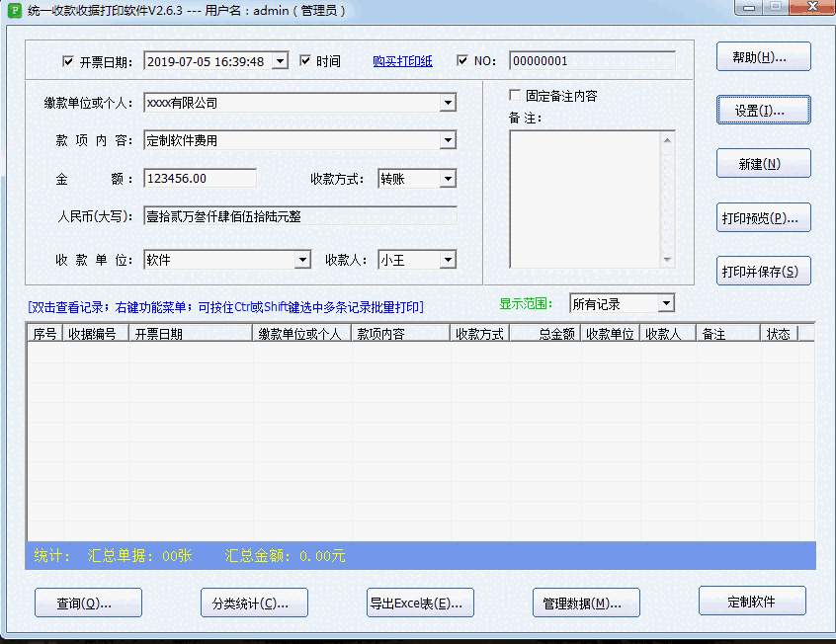The height and width of the screenshot is (644, 836).
Task: Disable the NO: number checkbox
Action: pyautogui.click(x=460, y=60)
